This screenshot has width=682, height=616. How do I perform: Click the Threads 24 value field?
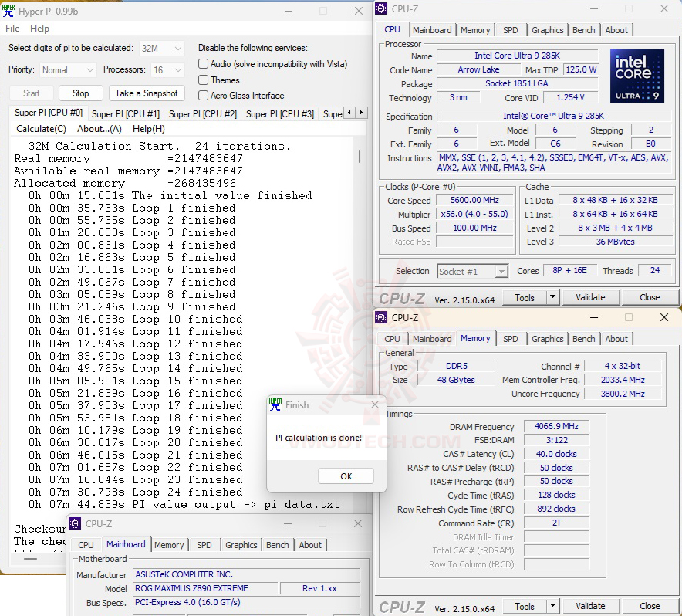click(654, 270)
